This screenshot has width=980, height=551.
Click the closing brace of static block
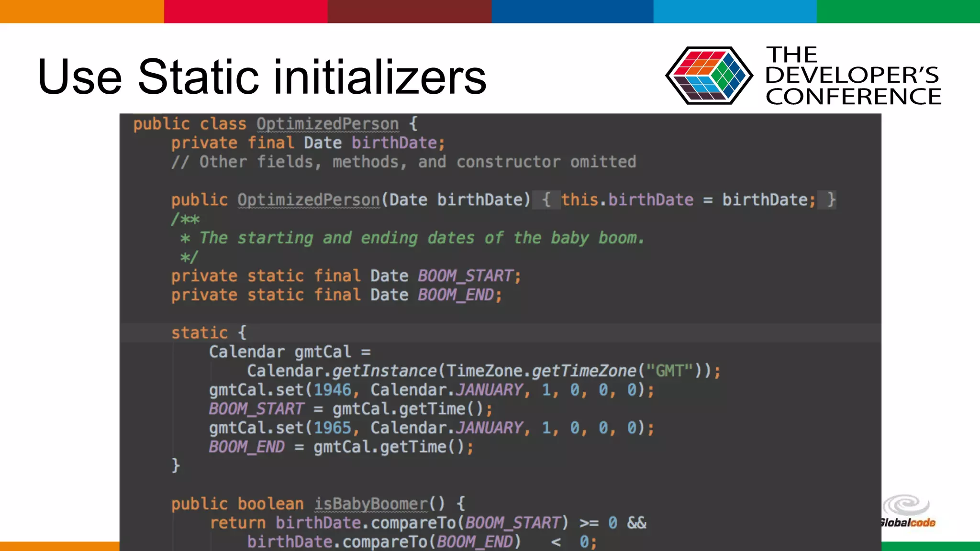click(176, 465)
